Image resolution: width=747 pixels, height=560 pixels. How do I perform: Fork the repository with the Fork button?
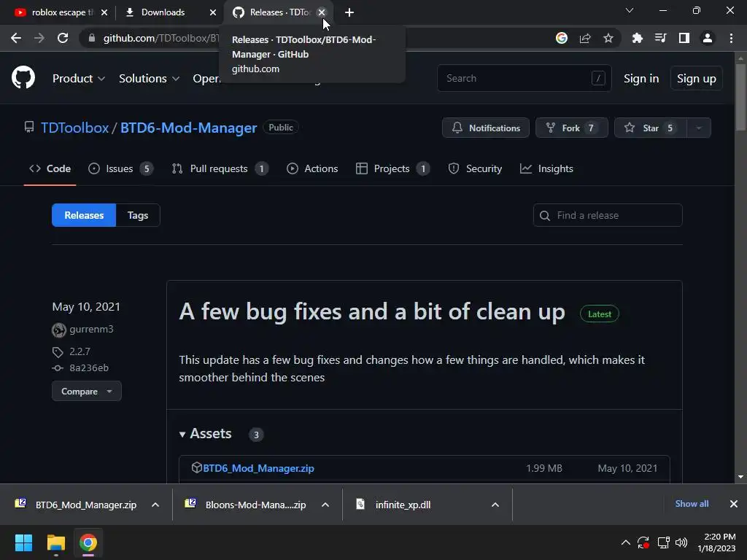[x=572, y=128]
